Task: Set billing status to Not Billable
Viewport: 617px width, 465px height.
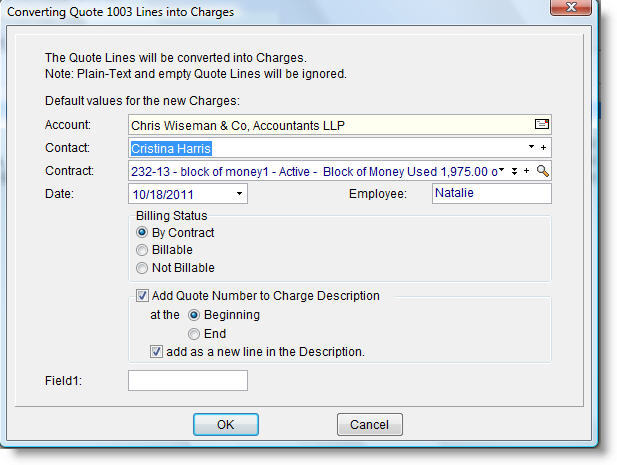Action: point(143,268)
